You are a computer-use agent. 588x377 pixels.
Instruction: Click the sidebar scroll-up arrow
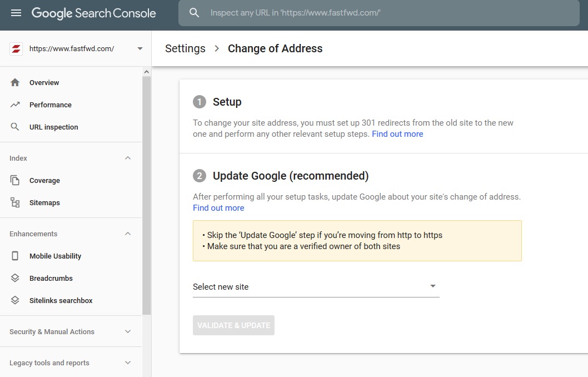(x=147, y=72)
